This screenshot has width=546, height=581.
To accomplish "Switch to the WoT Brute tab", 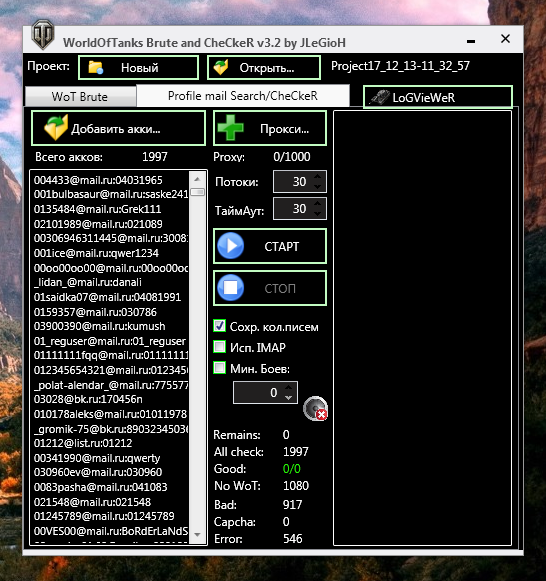I will 80,97.
